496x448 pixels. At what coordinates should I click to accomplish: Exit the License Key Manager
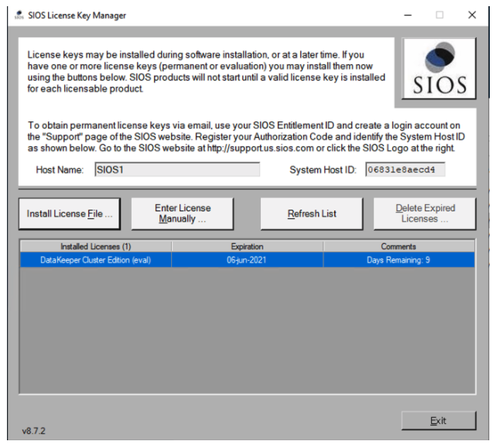pyautogui.click(x=439, y=421)
